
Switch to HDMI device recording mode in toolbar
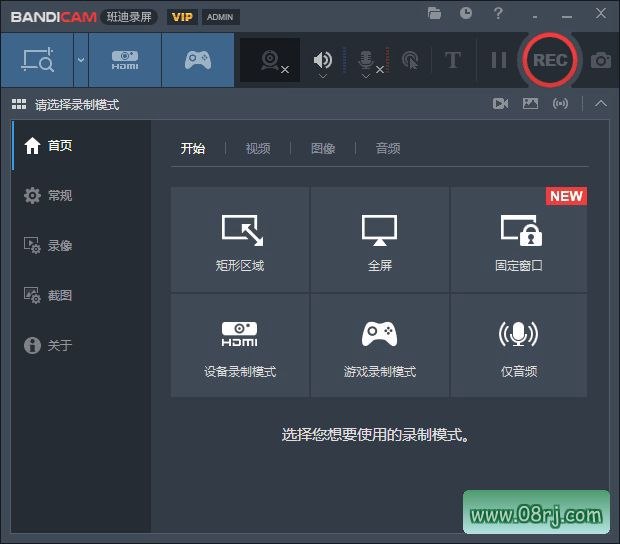125,60
